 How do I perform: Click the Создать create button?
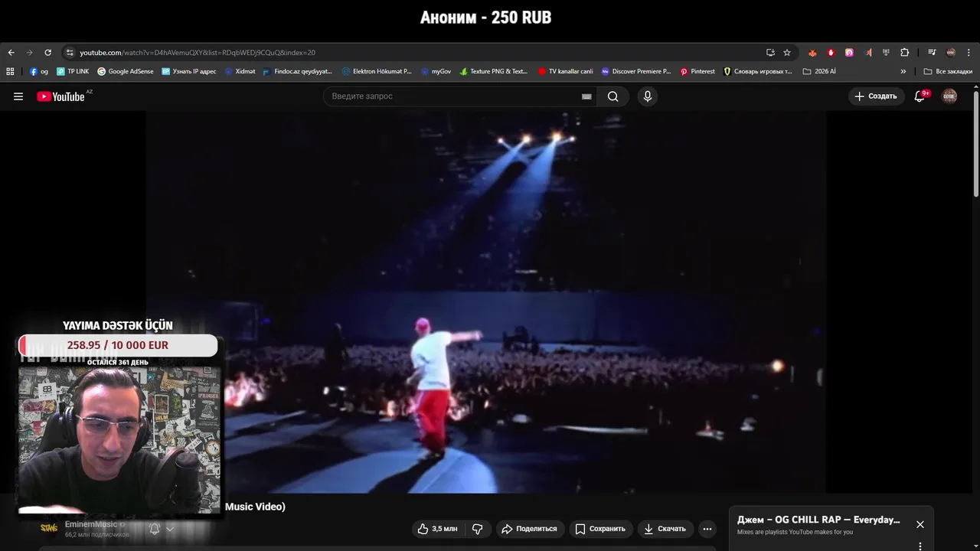(876, 96)
